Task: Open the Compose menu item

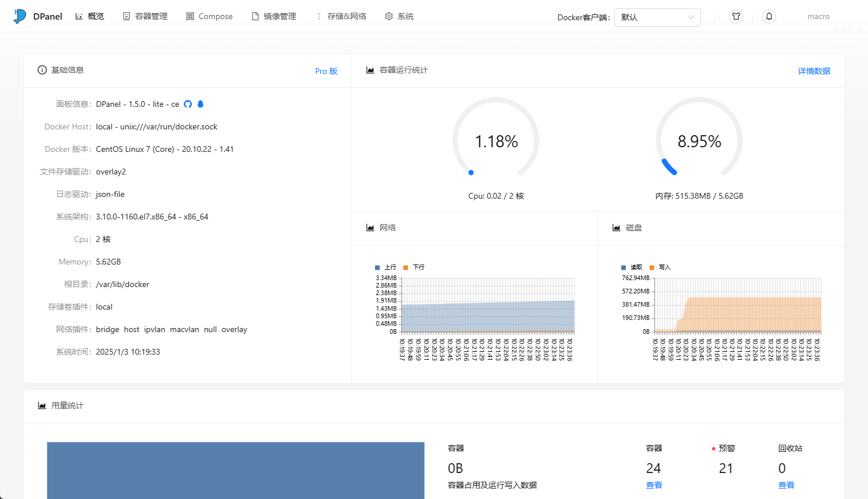Action: click(209, 16)
